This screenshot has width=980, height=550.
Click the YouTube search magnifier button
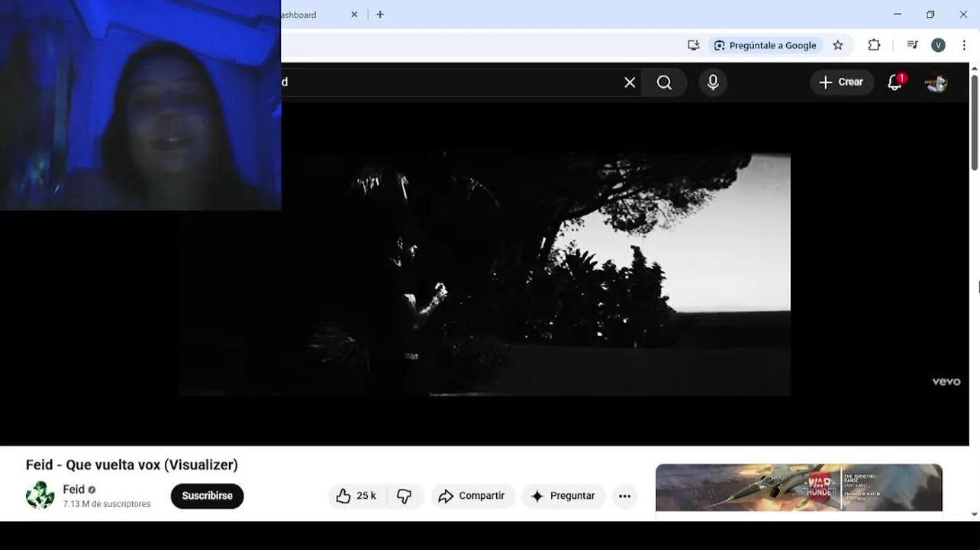click(664, 82)
